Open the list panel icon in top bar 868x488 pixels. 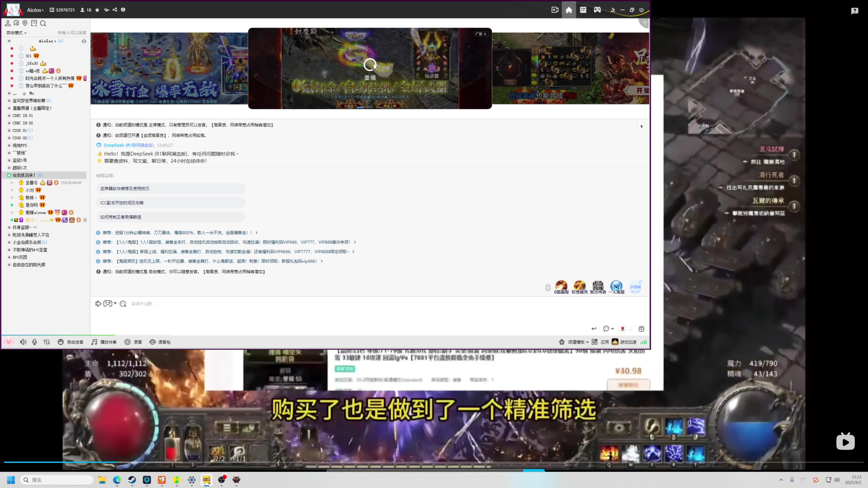583,10
